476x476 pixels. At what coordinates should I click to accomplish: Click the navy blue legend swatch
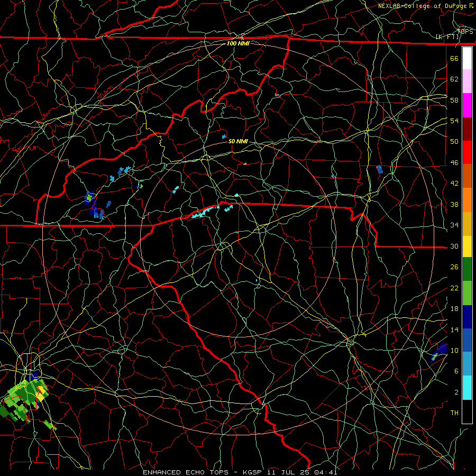[x=467, y=317]
